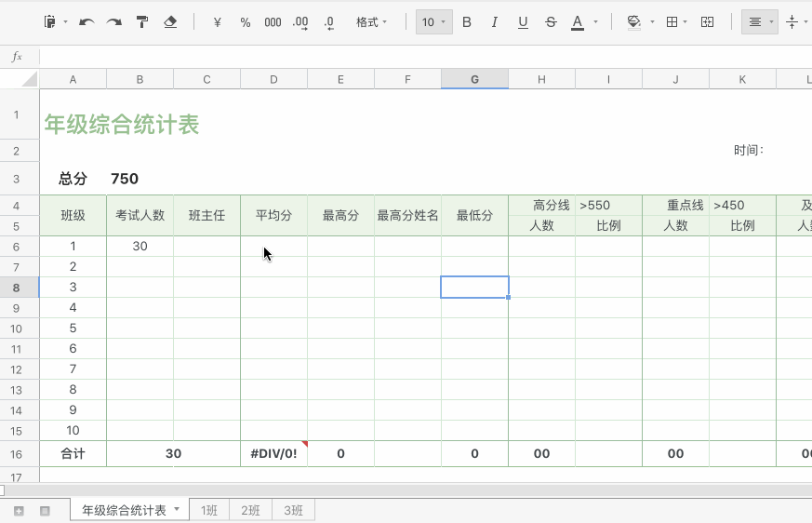812x523 pixels.
Task: Apply percent number format
Action: click(x=246, y=22)
